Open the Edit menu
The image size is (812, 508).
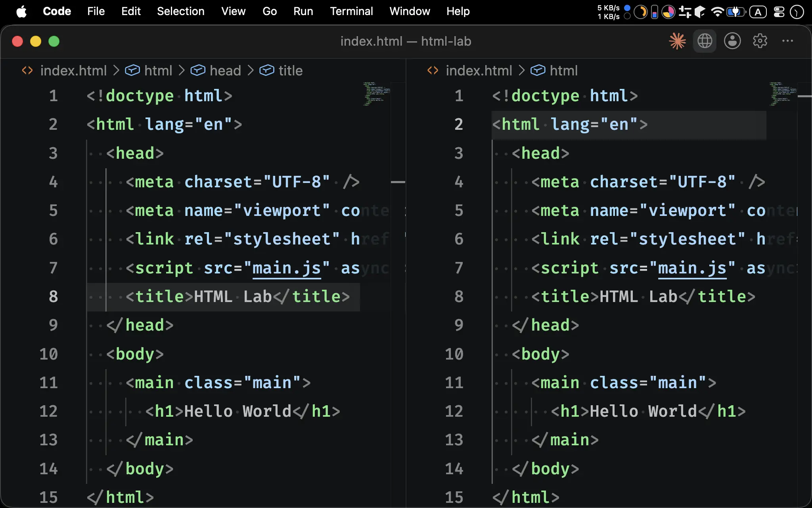pos(131,12)
